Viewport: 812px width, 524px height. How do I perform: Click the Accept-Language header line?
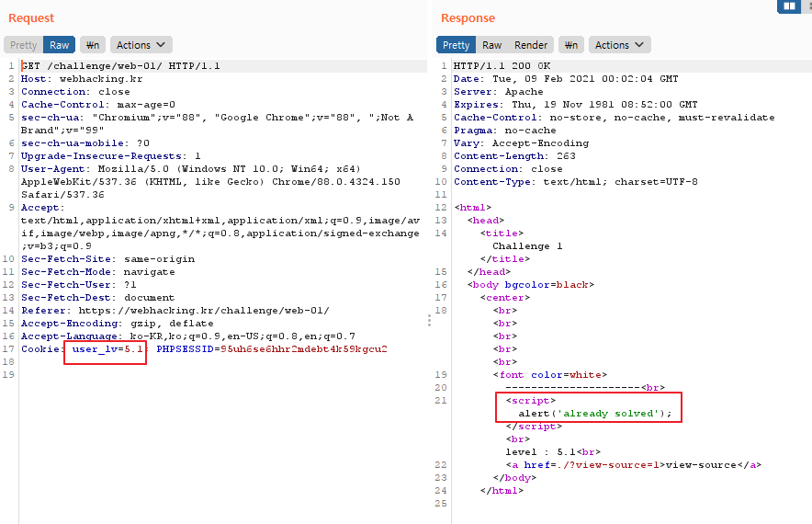pos(188,336)
